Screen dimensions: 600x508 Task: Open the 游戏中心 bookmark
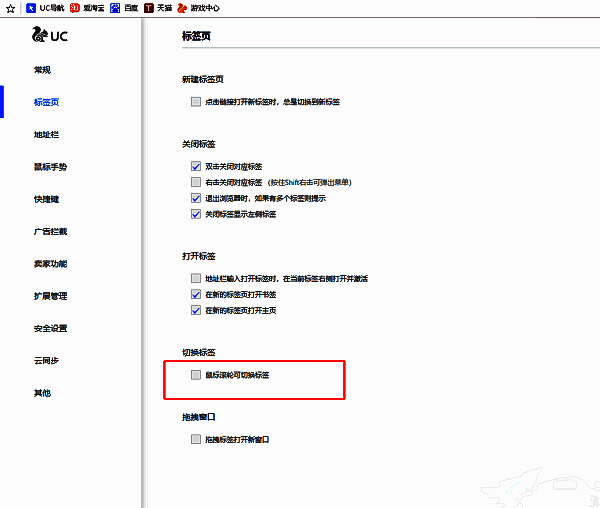tap(198, 8)
